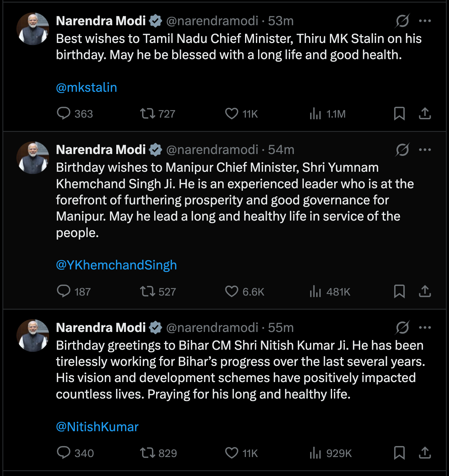Open more options on the 54m tweet
Viewport: 449px width, 476px height.
click(425, 150)
